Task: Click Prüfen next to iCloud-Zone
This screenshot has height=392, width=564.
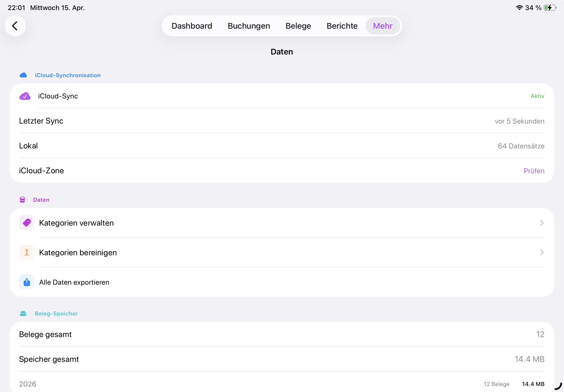Action: [x=534, y=170]
